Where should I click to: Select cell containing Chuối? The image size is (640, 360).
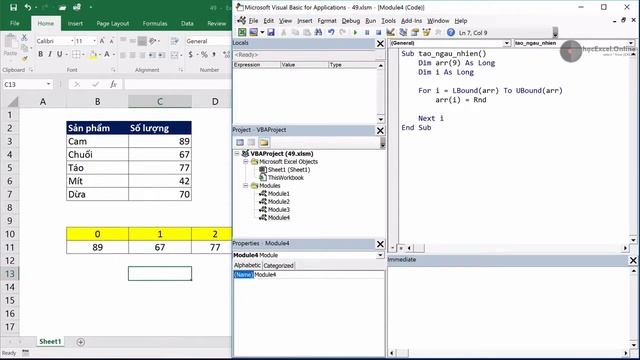(x=97, y=155)
